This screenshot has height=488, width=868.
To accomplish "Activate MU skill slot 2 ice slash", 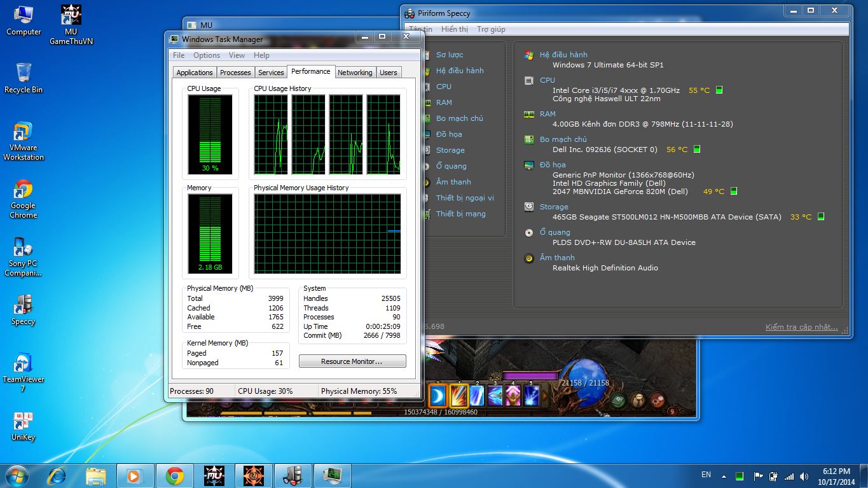I will tap(477, 396).
